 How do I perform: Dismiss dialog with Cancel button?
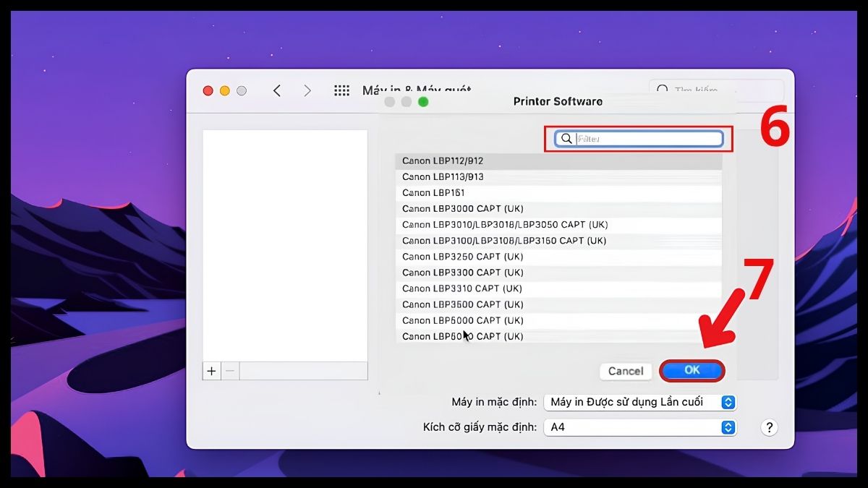626,371
